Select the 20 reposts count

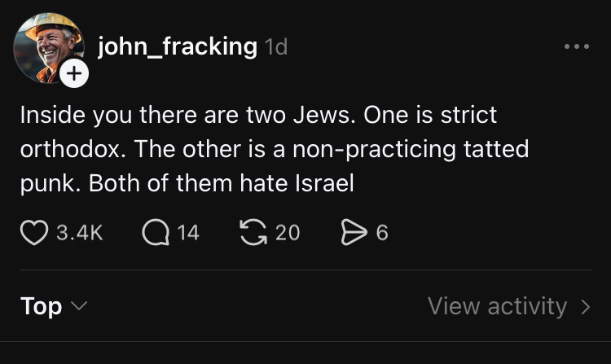pyautogui.click(x=287, y=234)
